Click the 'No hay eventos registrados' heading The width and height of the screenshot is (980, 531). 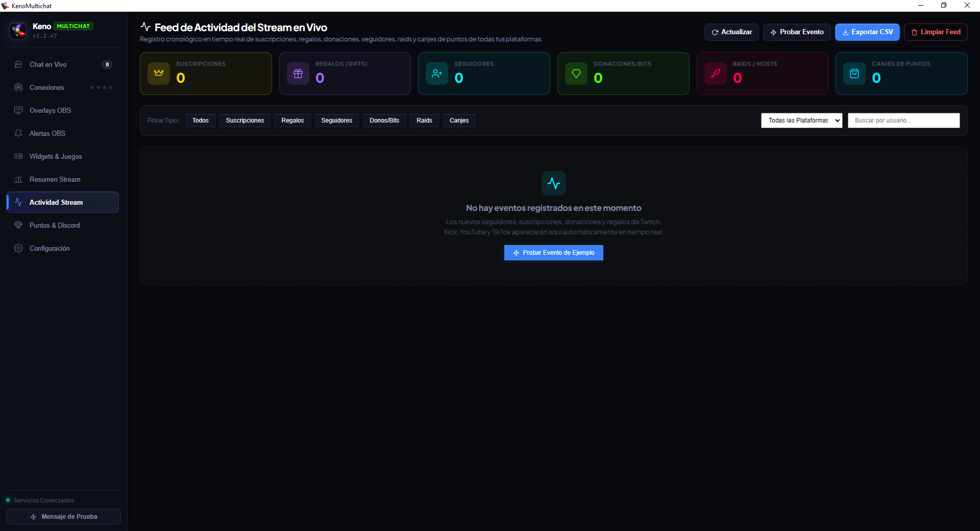pos(553,208)
